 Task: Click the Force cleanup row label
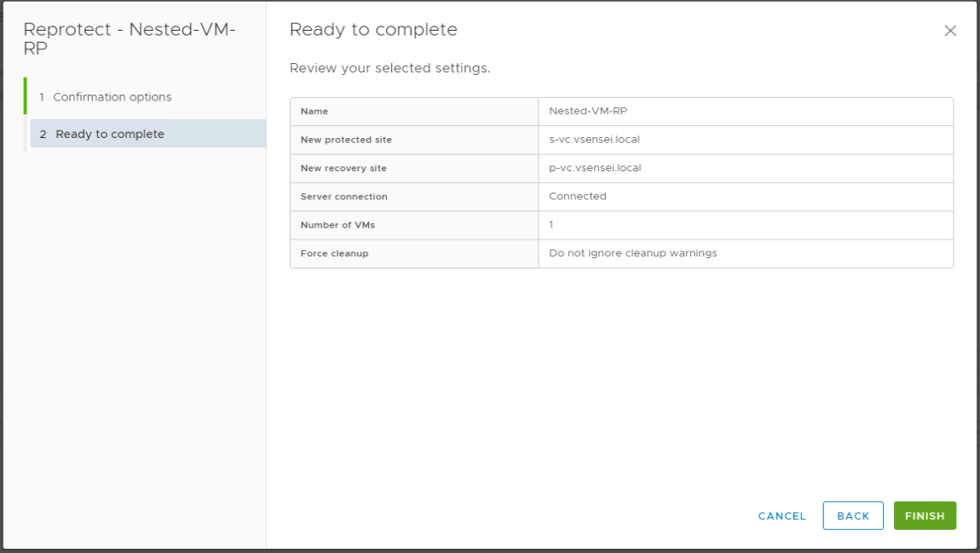[334, 254]
